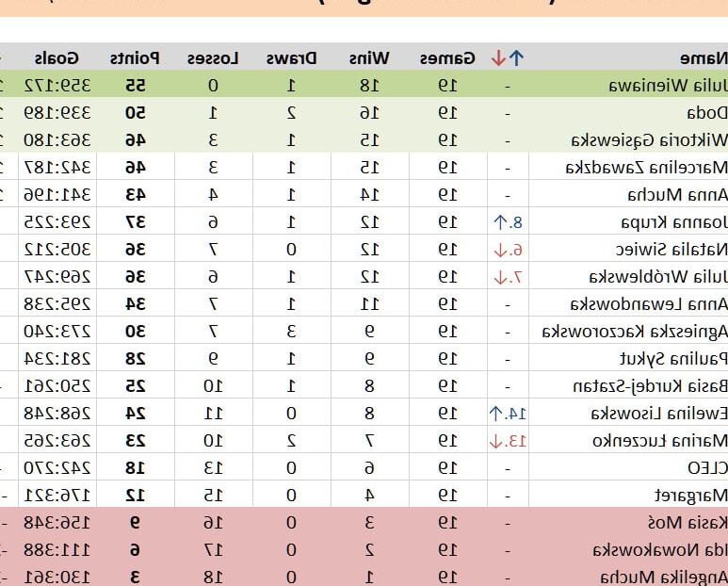Click the goals value 273:240
728x586 pixels.
57,332
